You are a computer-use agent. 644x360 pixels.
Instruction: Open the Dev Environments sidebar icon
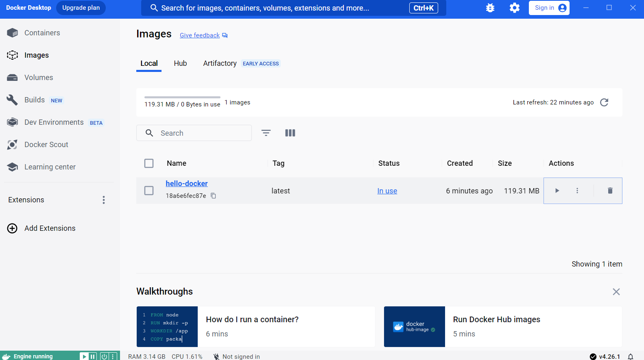(x=13, y=122)
